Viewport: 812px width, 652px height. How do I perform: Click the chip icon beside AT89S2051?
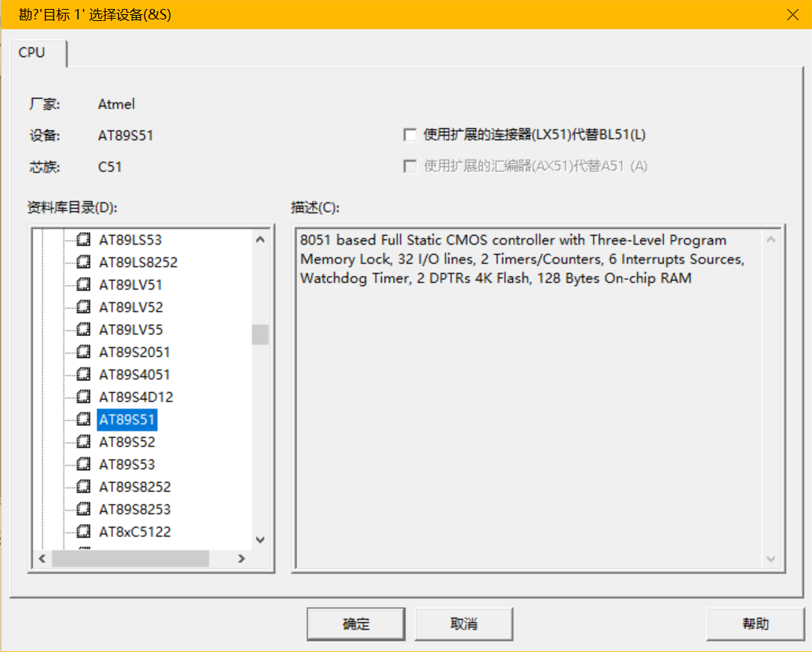(x=84, y=353)
